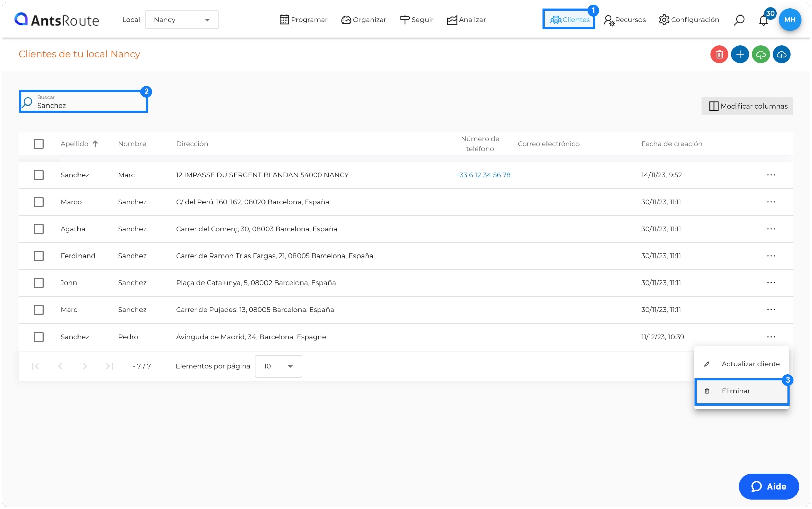Open three-dot menu for Carrer de Pujades row

pyautogui.click(x=771, y=310)
